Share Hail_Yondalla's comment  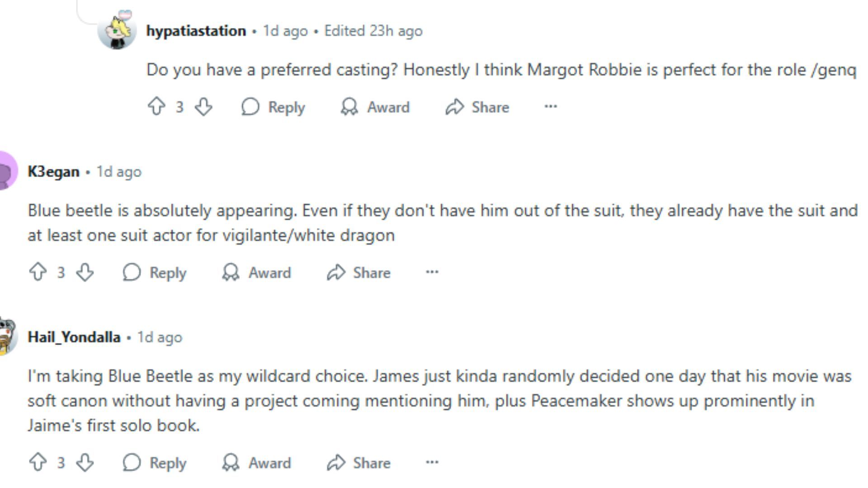click(x=359, y=463)
